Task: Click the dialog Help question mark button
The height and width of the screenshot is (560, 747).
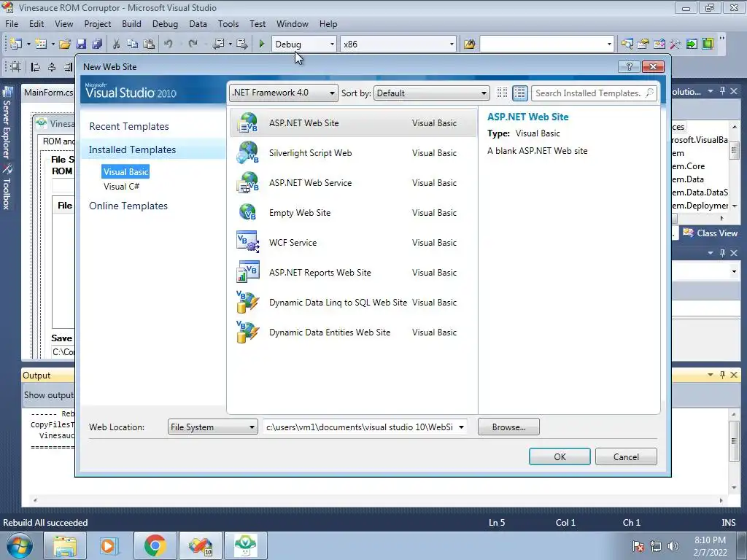Action: coord(629,66)
